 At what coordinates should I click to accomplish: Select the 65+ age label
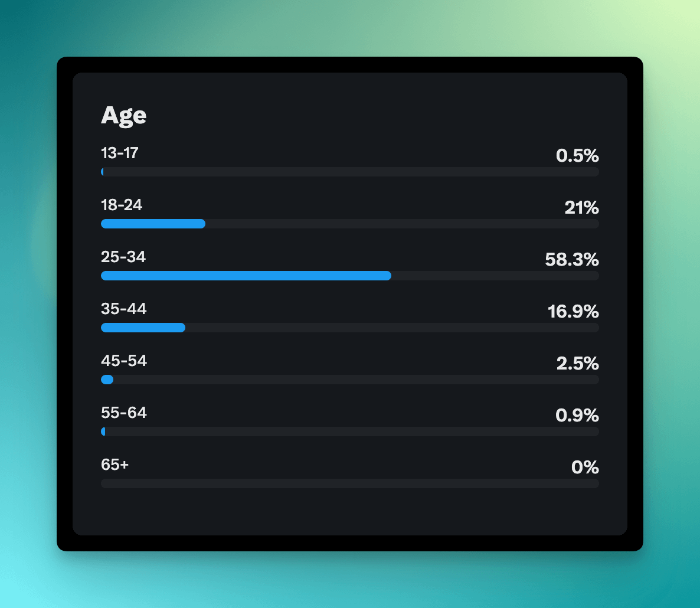pos(115,464)
